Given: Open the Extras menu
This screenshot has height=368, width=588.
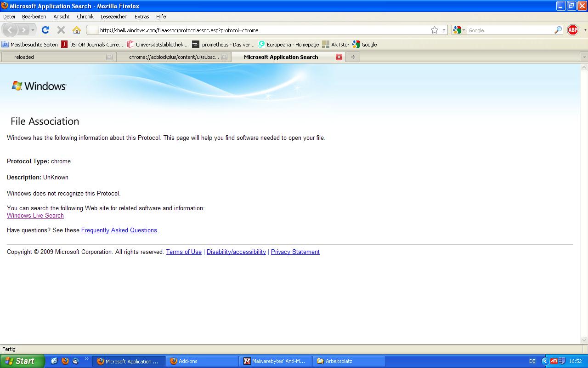Looking at the screenshot, I should [141, 17].
